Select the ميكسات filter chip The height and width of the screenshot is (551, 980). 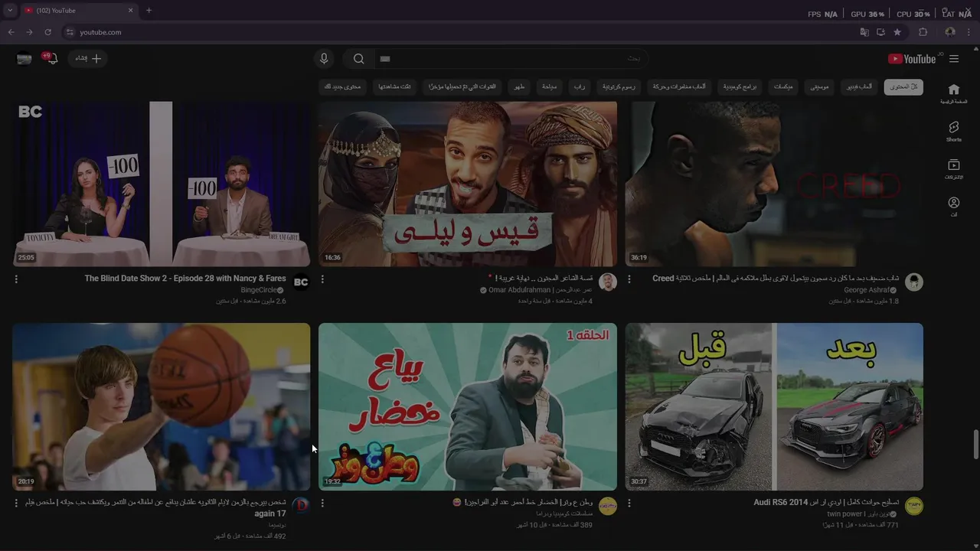[783, 86]
